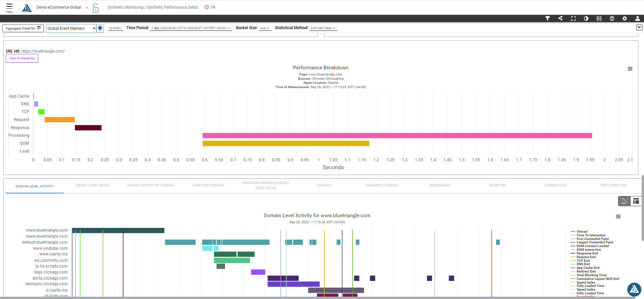Toggle the Total Blocking Time legend entry
The image size is (644, 299).
click(589, 275)
